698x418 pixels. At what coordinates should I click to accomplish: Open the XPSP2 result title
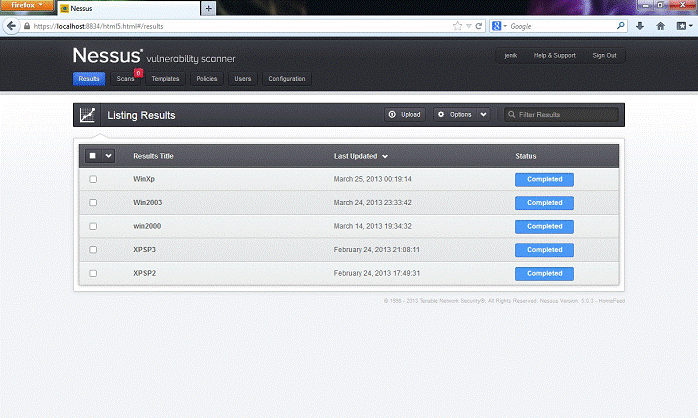(144, 273)
